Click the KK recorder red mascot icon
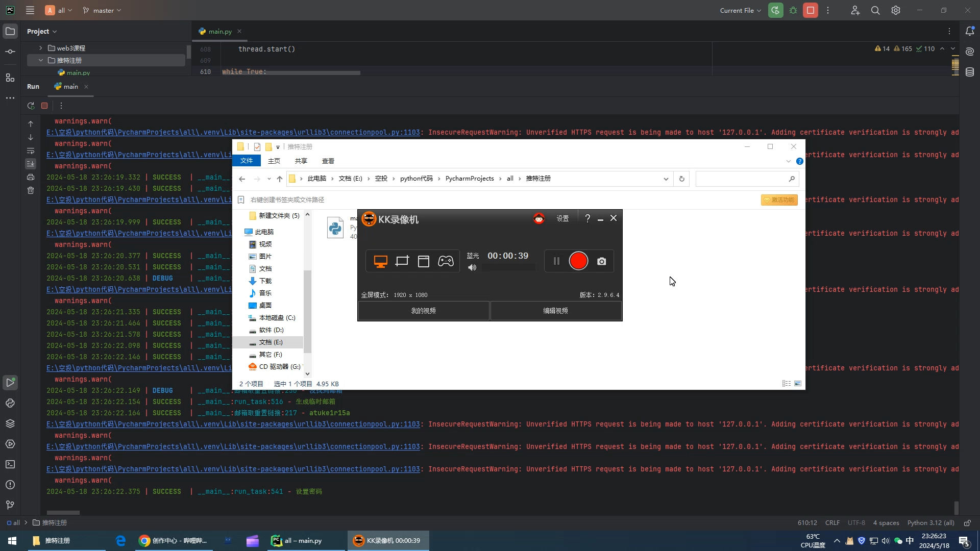 (x=539, y=218)
